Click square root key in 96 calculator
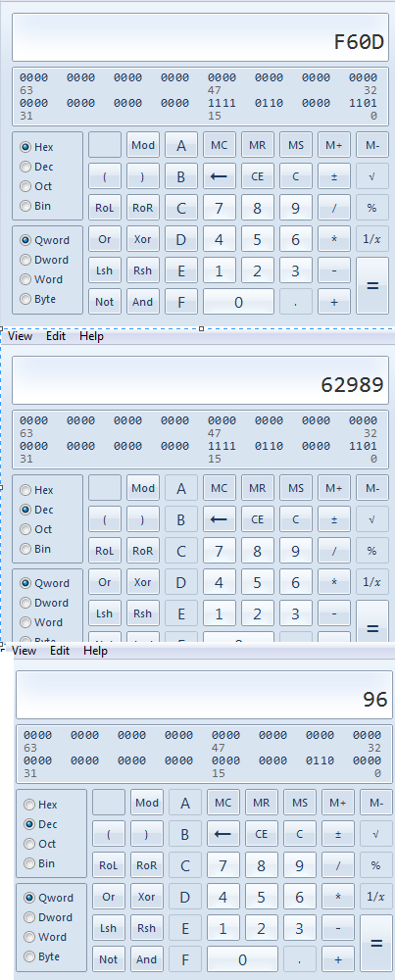395x980 pixels. 375,834
